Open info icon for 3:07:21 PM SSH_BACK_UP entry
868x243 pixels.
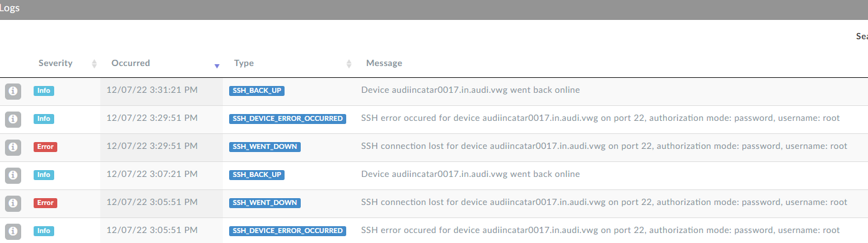point(13,175)
